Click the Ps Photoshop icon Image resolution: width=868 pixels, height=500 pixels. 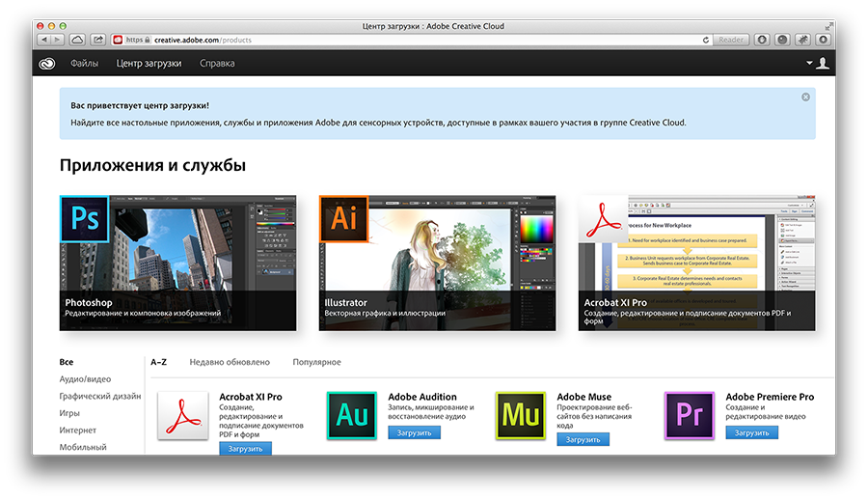click(x=85, y=219)
